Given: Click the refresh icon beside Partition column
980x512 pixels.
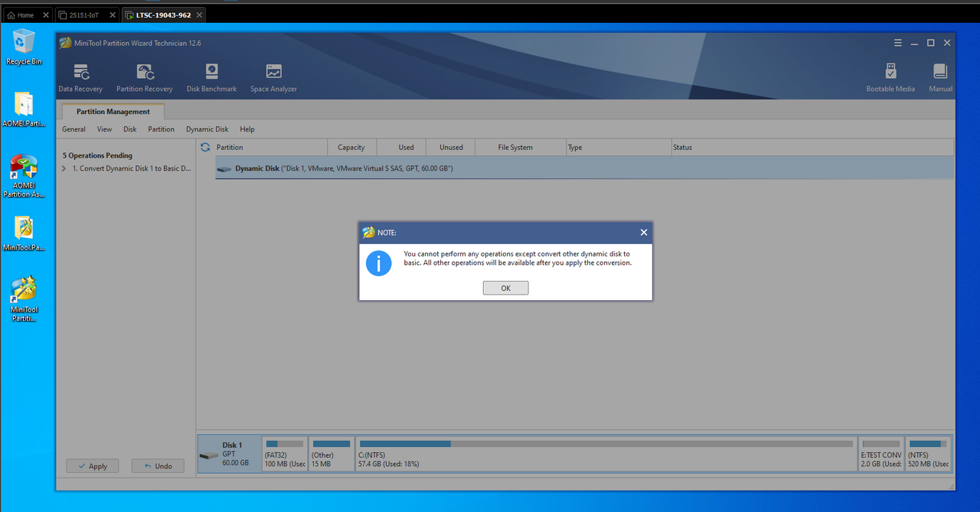Looking at the screenshot, I should coord(205,147).
